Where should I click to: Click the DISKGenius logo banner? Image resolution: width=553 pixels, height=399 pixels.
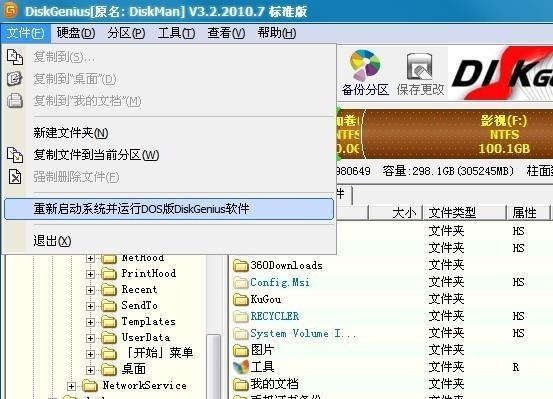tap(501, 73)
